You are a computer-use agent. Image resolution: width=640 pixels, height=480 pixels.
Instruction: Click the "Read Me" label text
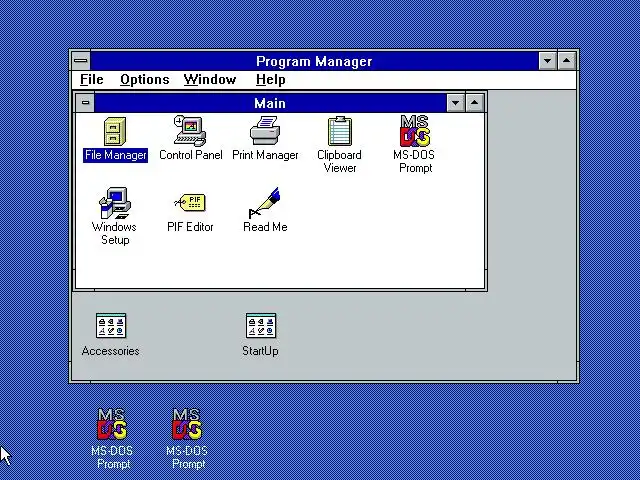(x=265, y=227)
